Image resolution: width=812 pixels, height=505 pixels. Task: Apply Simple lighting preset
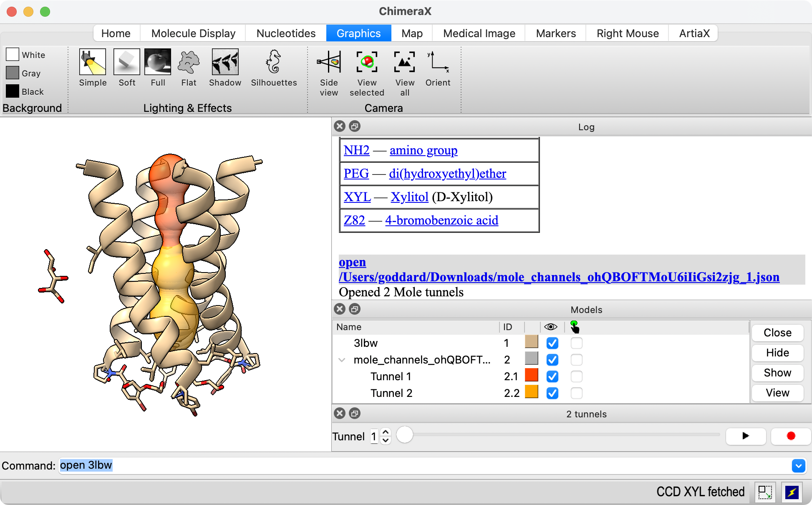tap(92, 63)
